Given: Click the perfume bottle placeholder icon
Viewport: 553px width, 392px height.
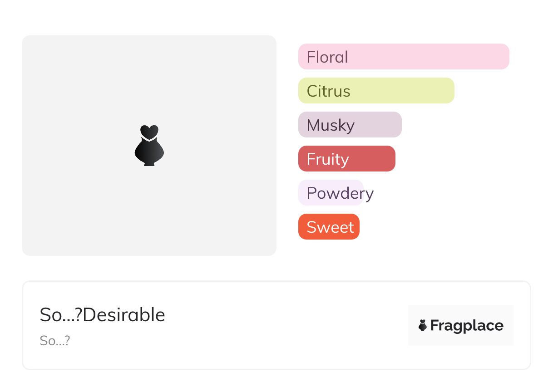Looking at the screenshot, I should tap(149, 146).
